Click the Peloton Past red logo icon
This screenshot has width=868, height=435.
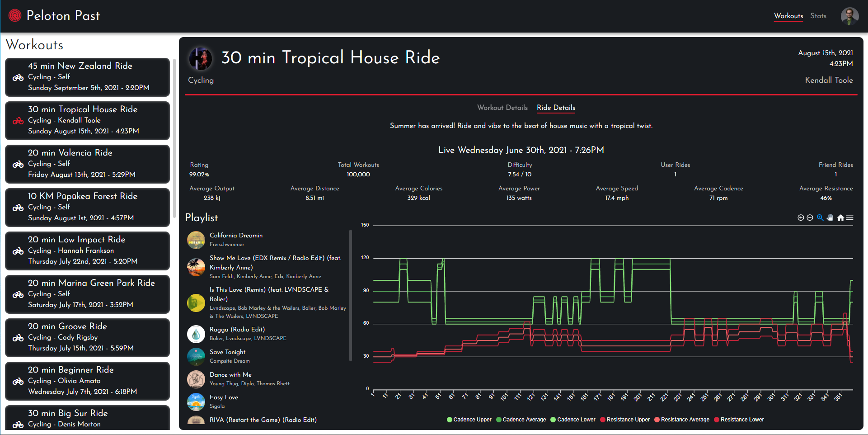pyautogui.click(x=15, y=16)
